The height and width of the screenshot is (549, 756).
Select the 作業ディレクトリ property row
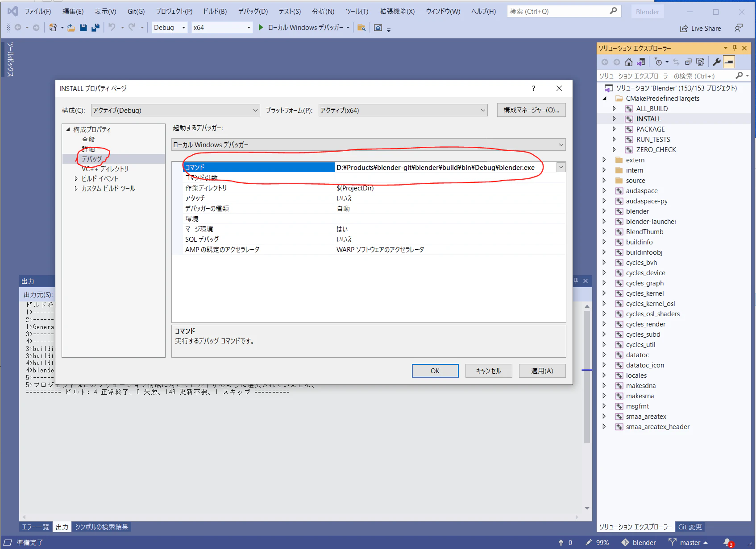(x=369, y=188)
